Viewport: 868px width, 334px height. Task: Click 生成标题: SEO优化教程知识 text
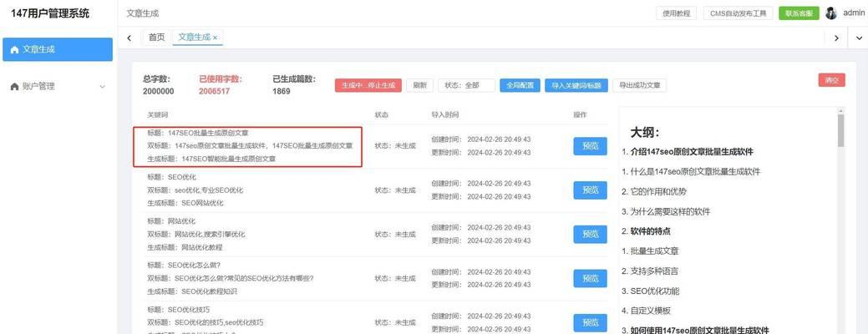(x=192, y=291)
